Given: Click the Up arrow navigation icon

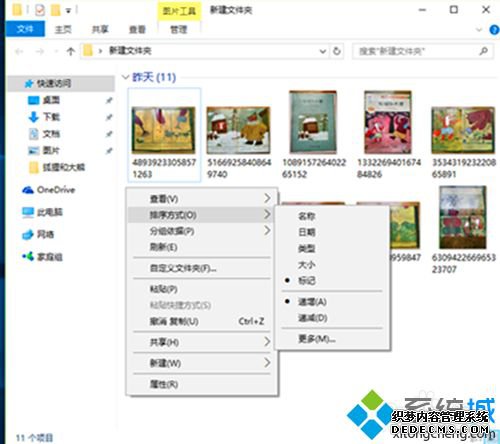Looking at the screenshot, I should [x=70, y=51].
